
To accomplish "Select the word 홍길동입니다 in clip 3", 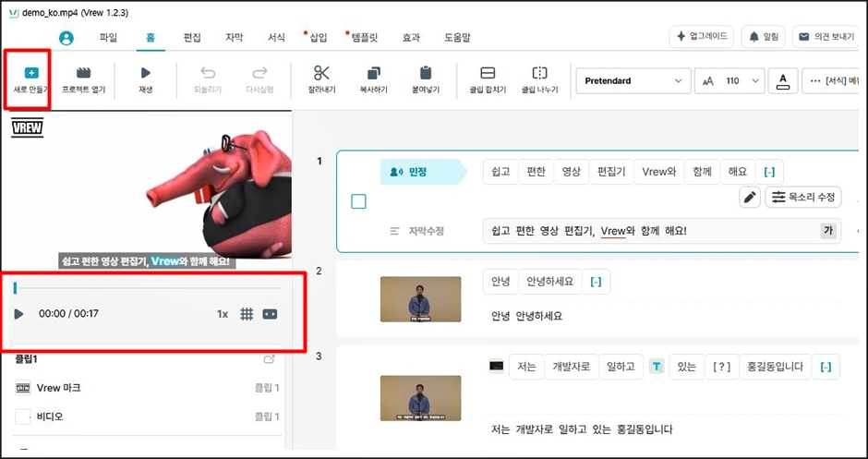I will click(775, 367).
